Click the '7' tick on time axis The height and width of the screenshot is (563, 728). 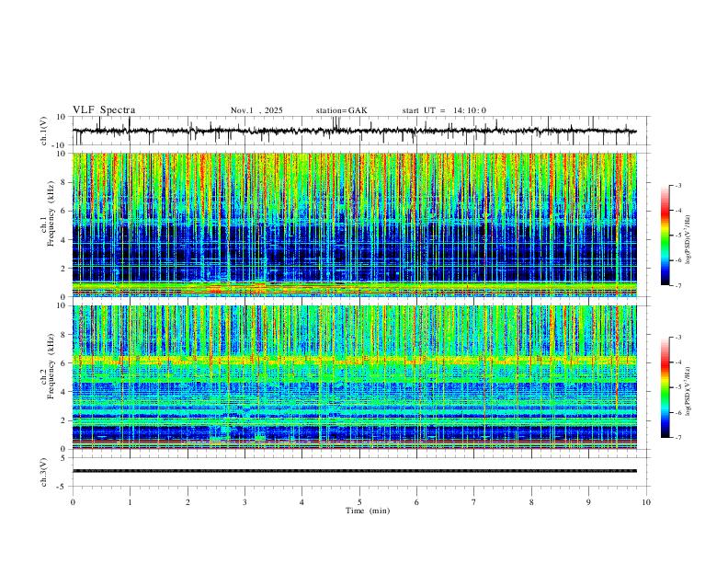click(474, 502)
